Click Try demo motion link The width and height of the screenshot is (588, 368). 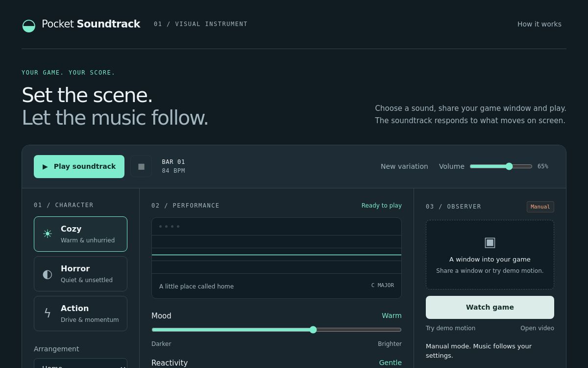coord(450,328)
